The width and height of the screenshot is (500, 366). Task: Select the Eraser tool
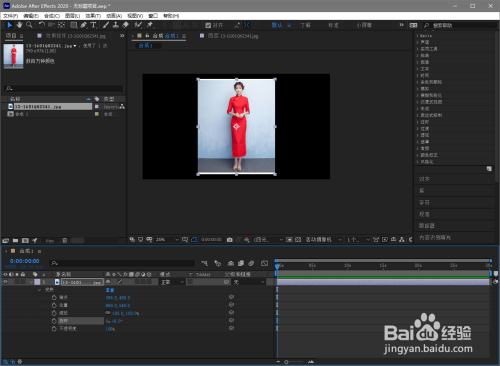click(125, 25)
